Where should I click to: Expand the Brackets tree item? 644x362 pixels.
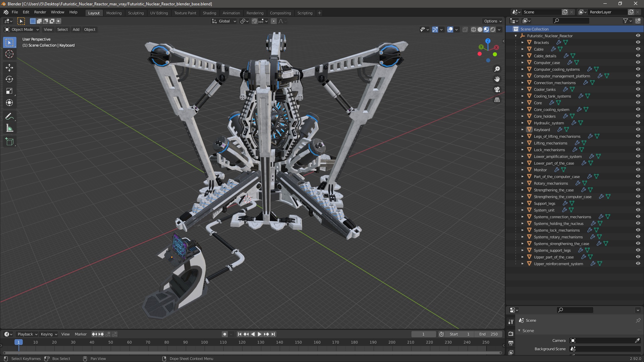(522, 43)
